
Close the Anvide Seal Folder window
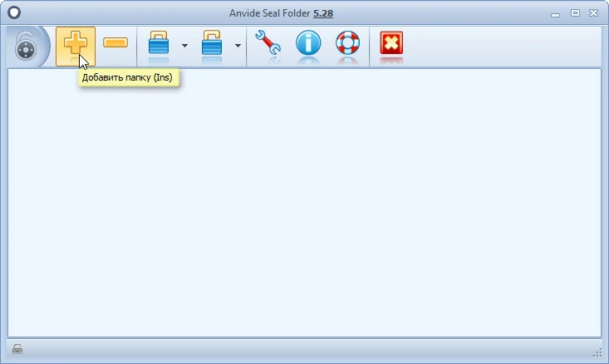tap(593, 12)
